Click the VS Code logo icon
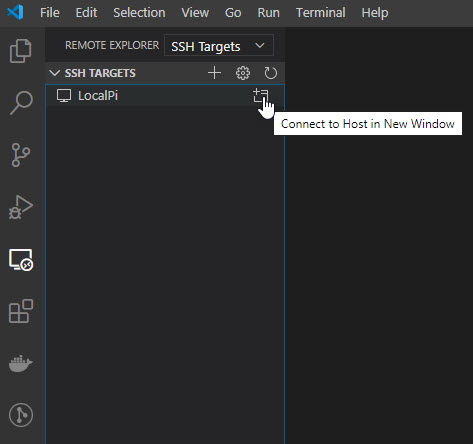Viewport: 473px width, 444px height. click(15, 13)
